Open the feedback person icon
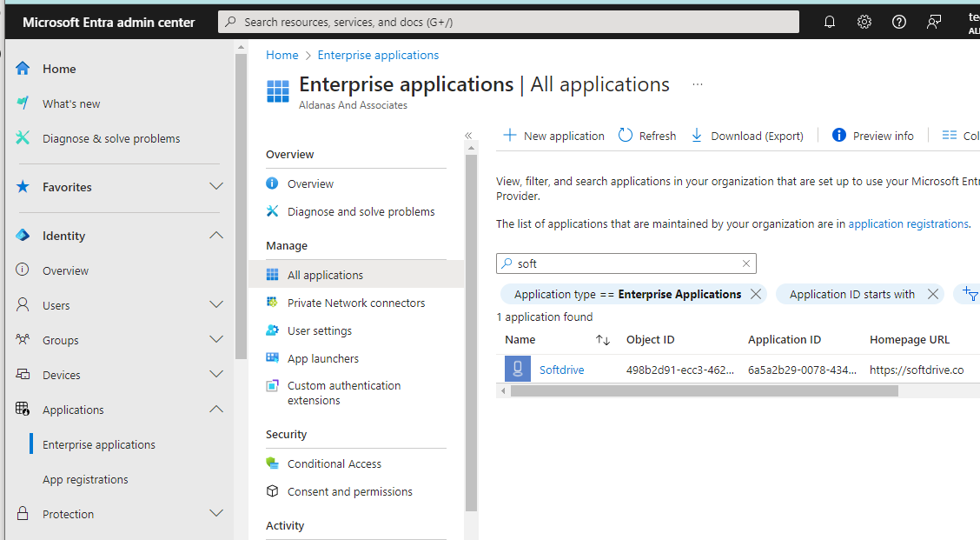 pos(934,22)
